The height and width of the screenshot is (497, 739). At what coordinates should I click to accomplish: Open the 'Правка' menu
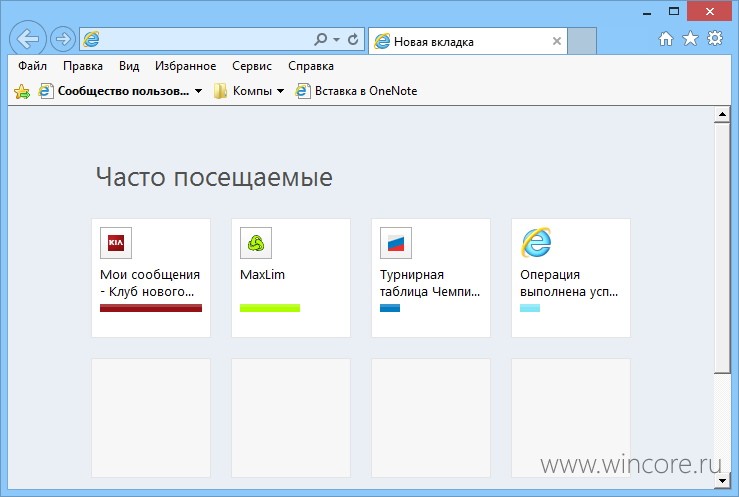[x=83, y=66]
